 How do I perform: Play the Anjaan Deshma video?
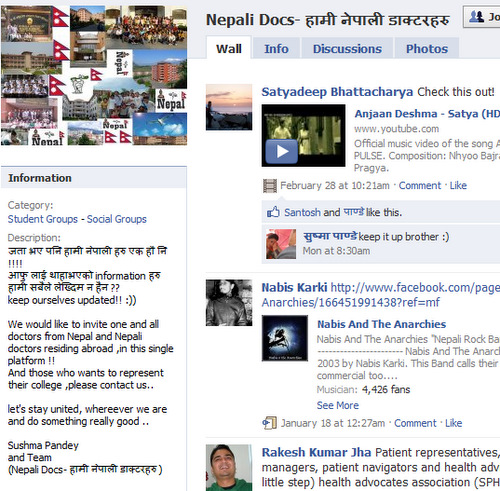point(282,152)
